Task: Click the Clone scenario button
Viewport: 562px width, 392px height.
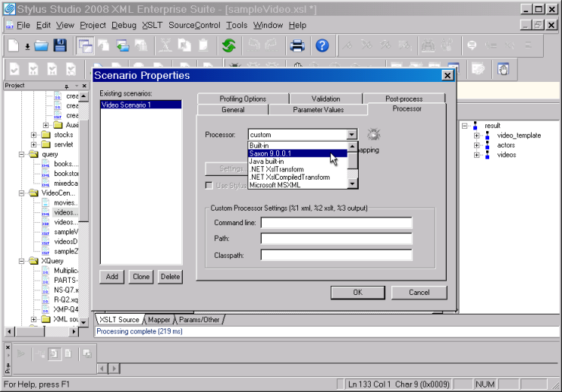Action: [141, 277]
